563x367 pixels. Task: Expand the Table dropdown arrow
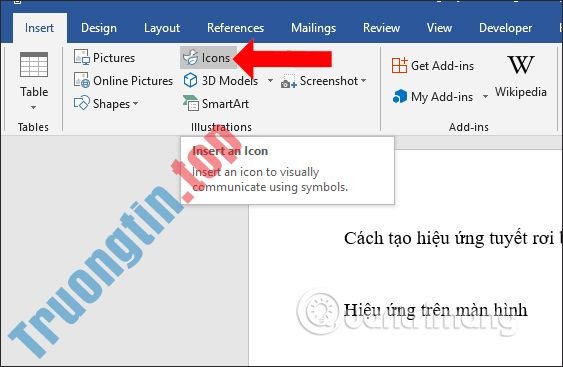pyautogui.click(x=33, y=107)
